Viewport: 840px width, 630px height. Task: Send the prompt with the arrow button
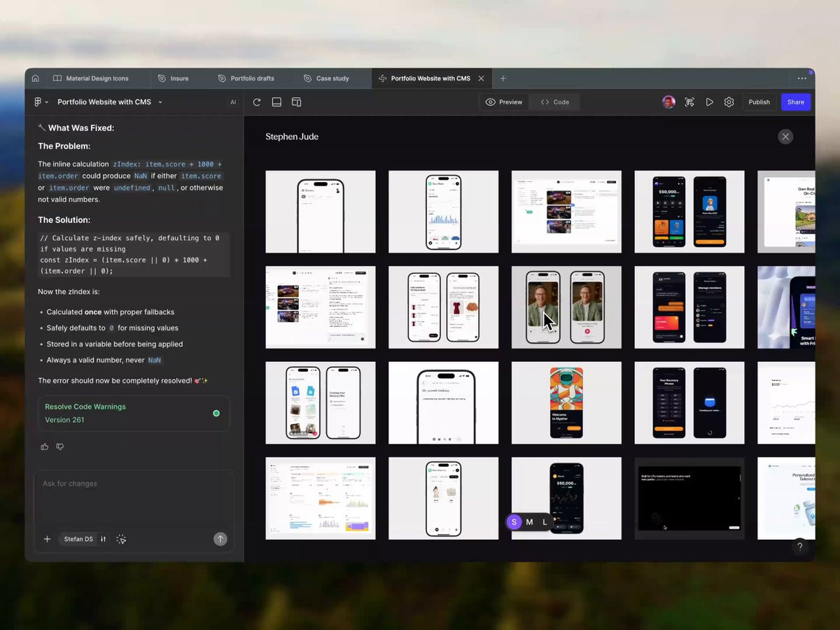pos(220,539)
